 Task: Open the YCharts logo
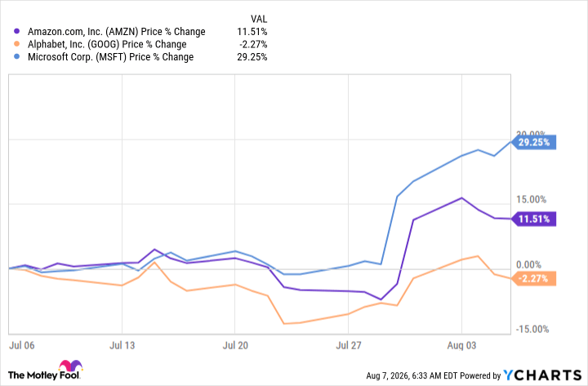tap(542, 375)
